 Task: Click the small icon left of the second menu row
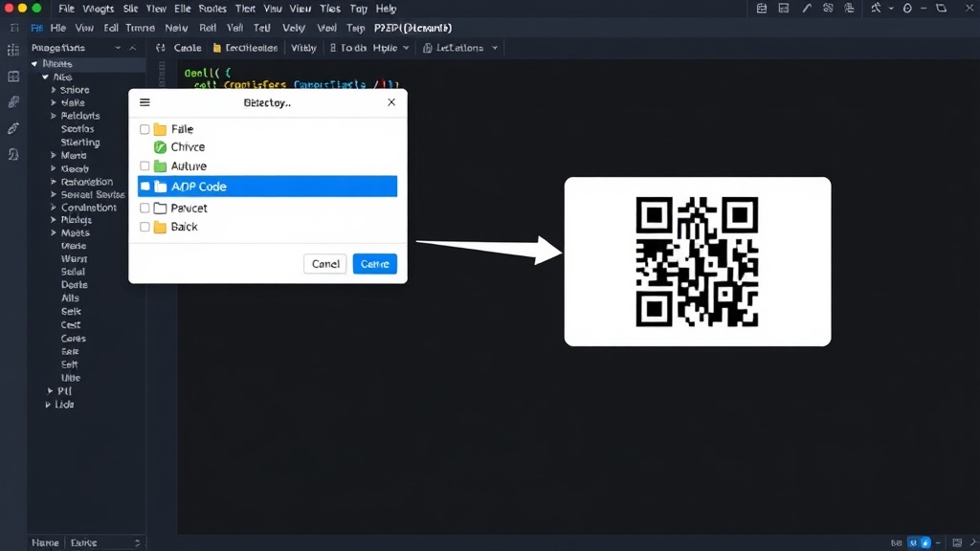[13, 28]
